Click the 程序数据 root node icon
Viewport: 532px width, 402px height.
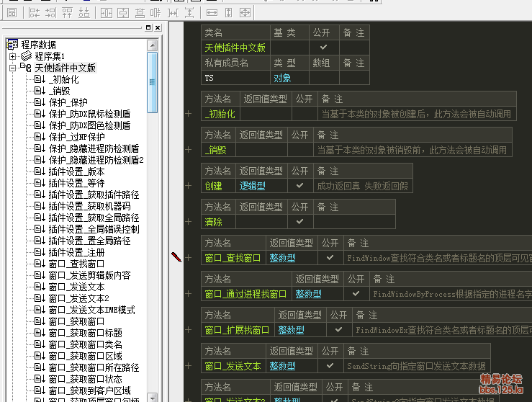pyautogui.click(x=12, y=44)
